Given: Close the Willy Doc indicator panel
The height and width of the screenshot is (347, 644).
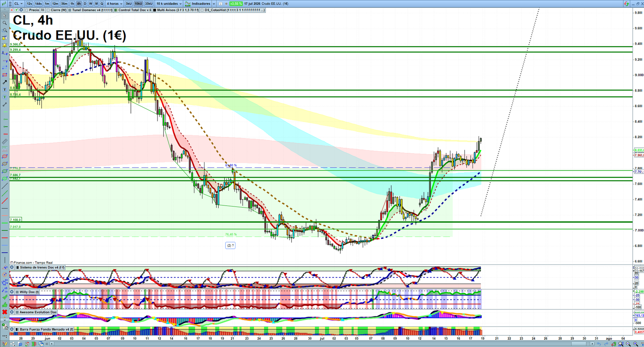Looking at the screenshot, I should [12, 292].
